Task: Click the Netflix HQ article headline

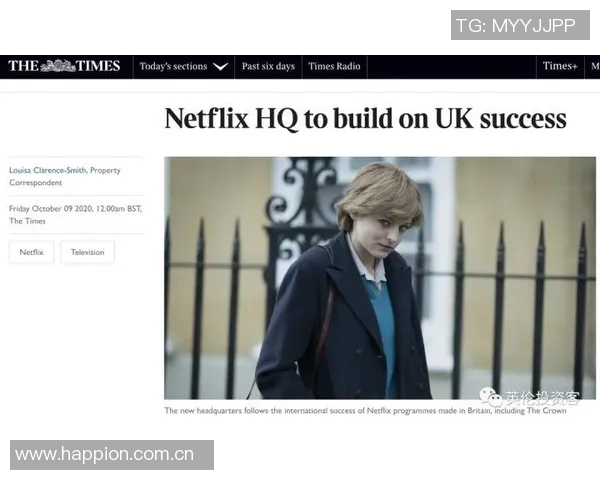Action: [365, 119]
